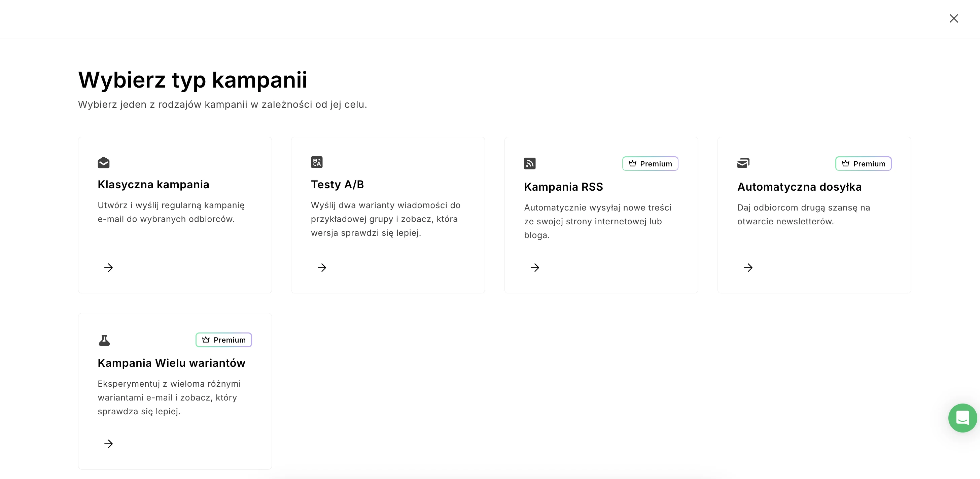Image resolution: width=980 pixels, height=479 pixels.
Task: Open the green chat support bubble
Action: coord(962,418)
